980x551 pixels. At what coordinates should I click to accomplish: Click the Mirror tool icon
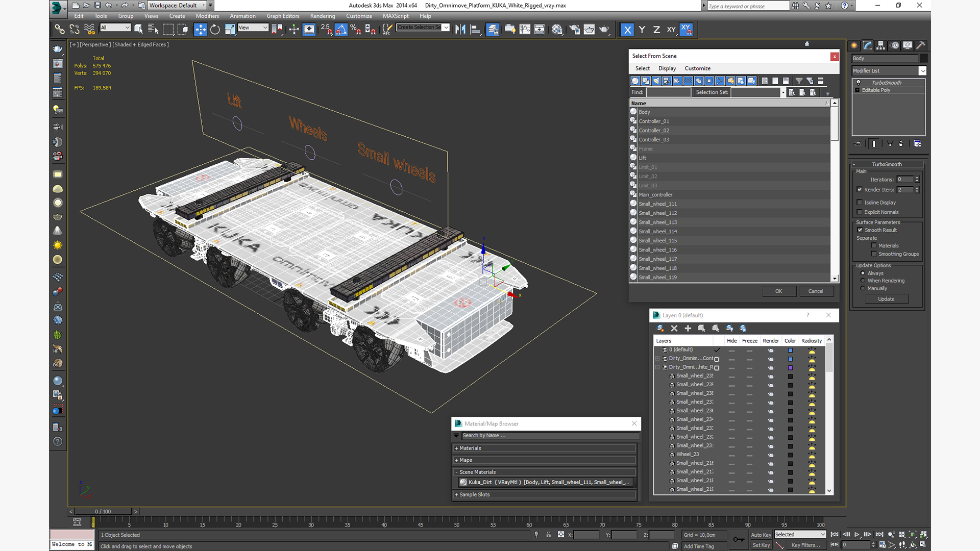tap(460, 30)
